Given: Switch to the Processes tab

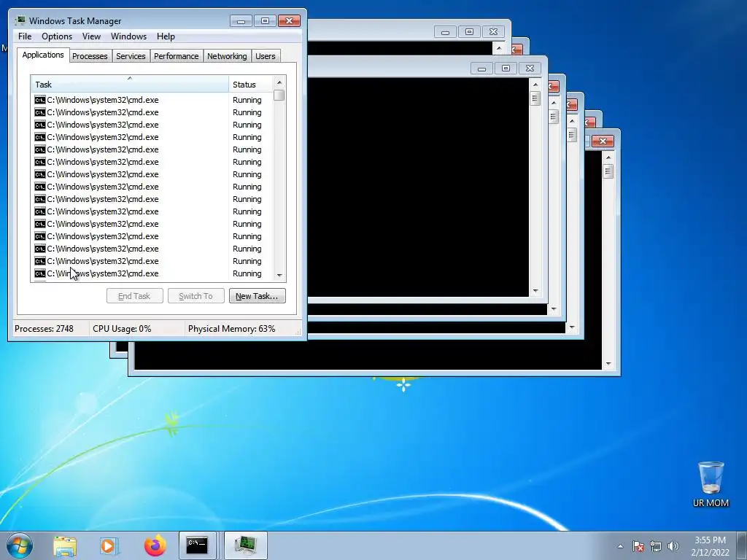Looking at the screenshot, I should tap(90, 55).
